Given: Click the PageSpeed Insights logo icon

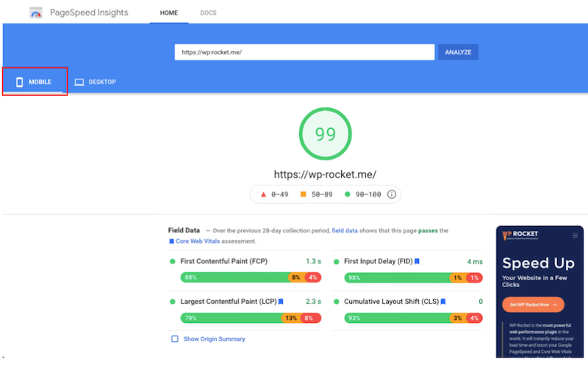Looking at the screenshot, I should tap(36, 13).
